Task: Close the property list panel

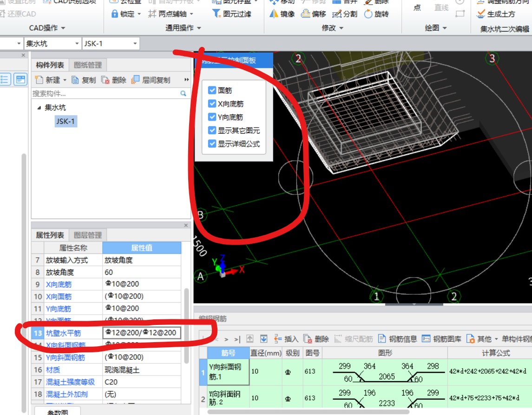Action: pos(185,225)
